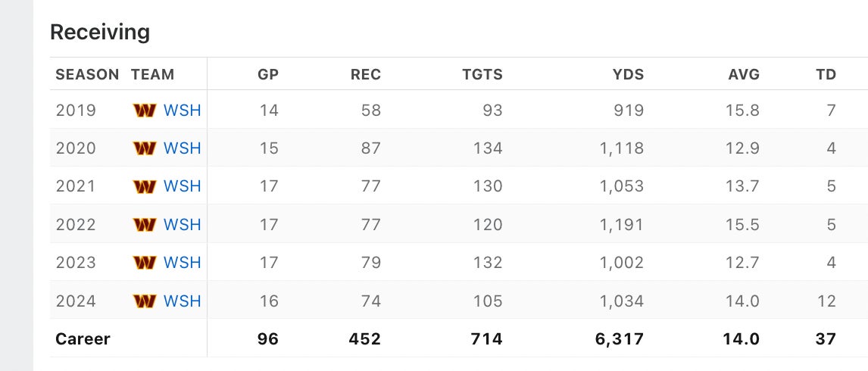Click the YDS column header
This screenshot has width=868, height=371.
(x=628, y=74)
